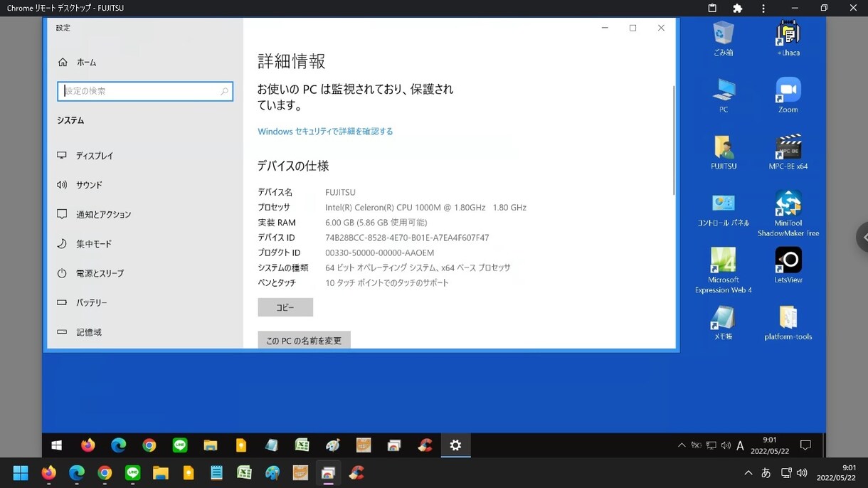Open the FUJITSU user folder icon
The width and height of the screenshot is (868, 488).
click(x=724, y=152)
